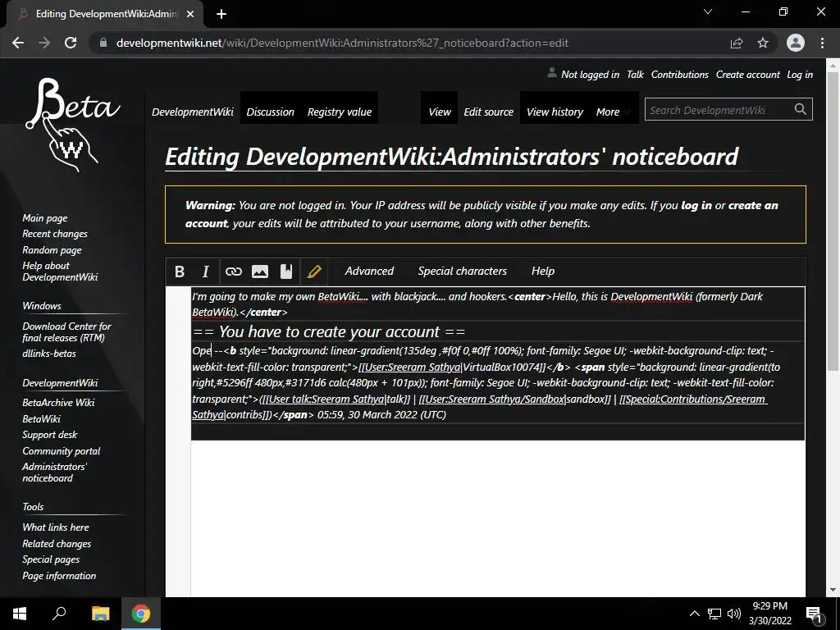840x630 pixels.
Task: Expand the Advanced toolbar section
Action: pyautogui.click(x=369, y=271)
